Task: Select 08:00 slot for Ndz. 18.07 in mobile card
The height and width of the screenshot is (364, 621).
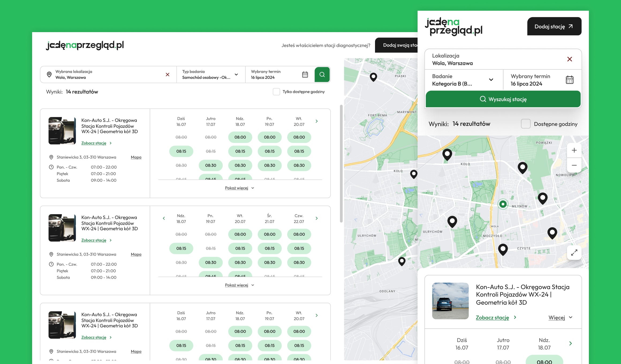Action: (x=544, y=359)
